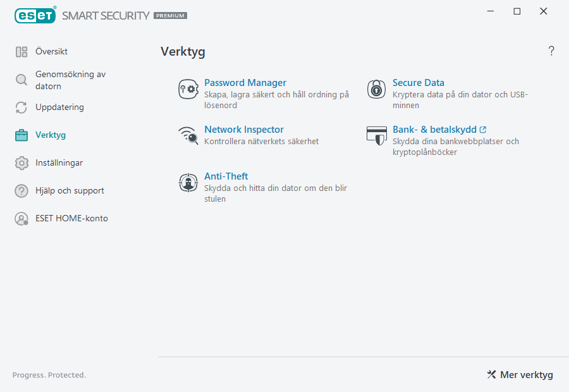This screenshot has height=392, width=569.
Task: Click the Uppdatering refresh icon in sidebar
Action: point(21,107)
